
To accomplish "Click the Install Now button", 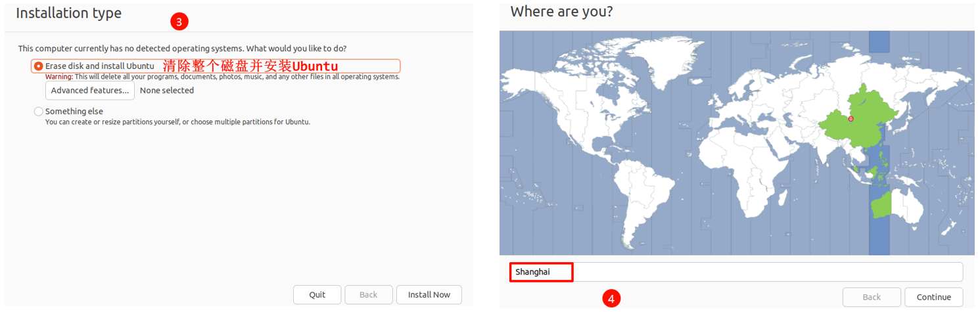I will tap(429, 295).
